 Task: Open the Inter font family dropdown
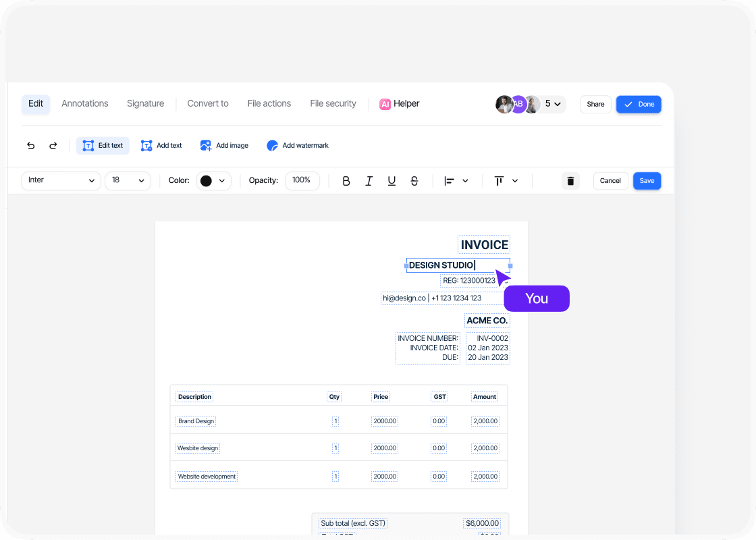point(61,181)
